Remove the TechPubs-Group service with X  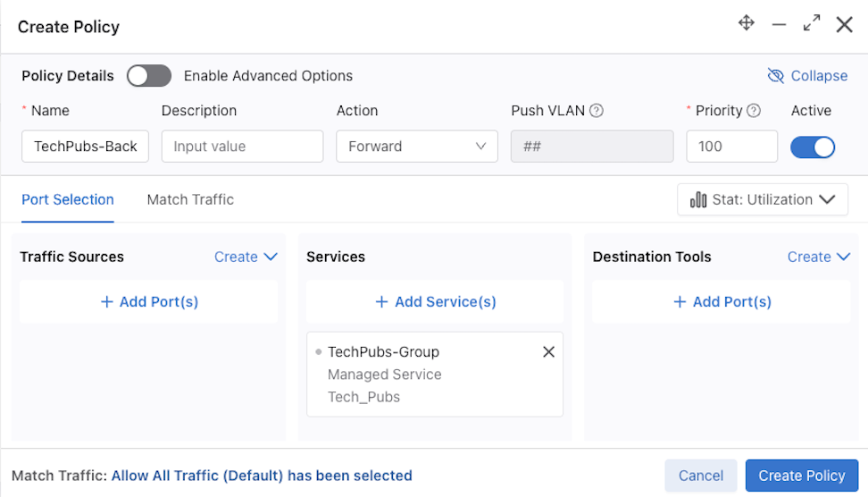[x=548, y=352]
